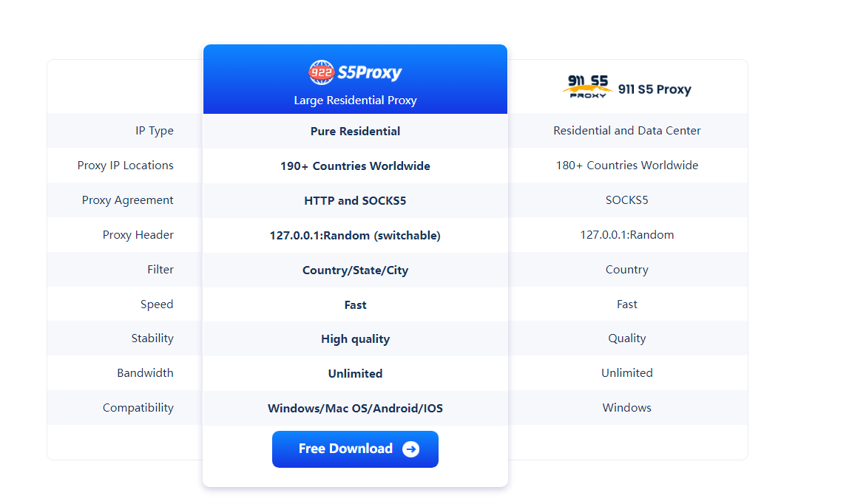Click the '127.0.0.1:Random' cell for 911 S5

pyautogui.click(x=627, y=235)
